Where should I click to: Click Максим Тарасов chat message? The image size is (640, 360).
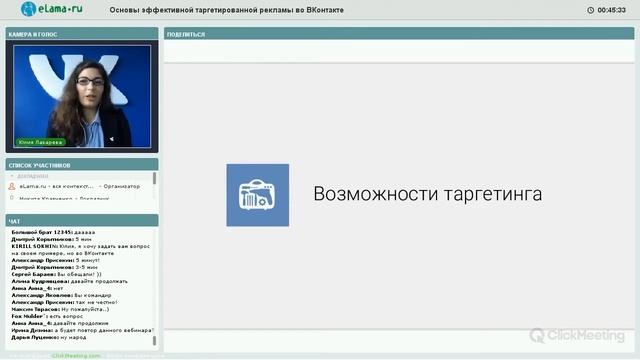pos(60,309)
